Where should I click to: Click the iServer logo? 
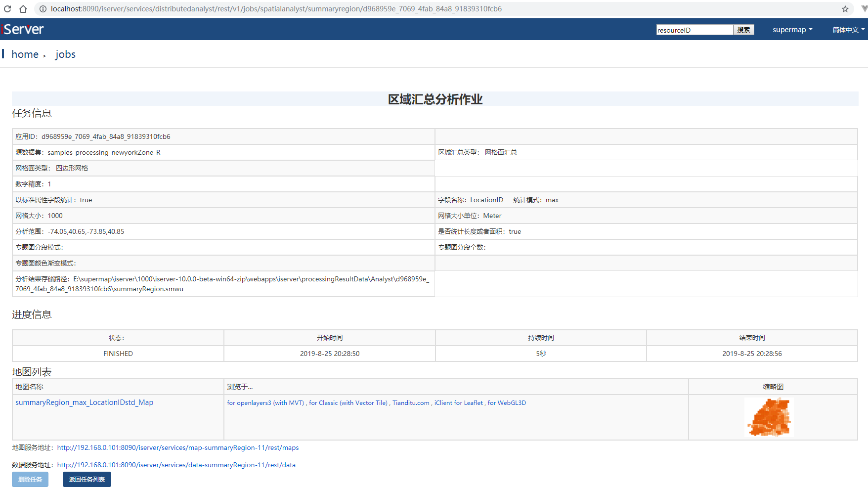(x=22, y=29)
